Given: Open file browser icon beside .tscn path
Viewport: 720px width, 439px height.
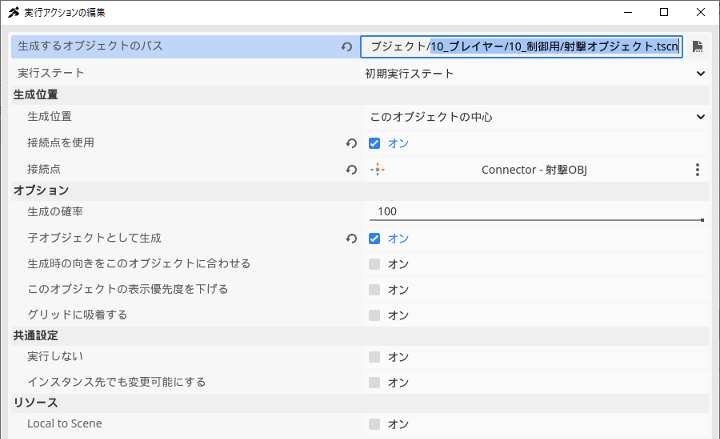Looking at the screenshot, I should [698, 47].
